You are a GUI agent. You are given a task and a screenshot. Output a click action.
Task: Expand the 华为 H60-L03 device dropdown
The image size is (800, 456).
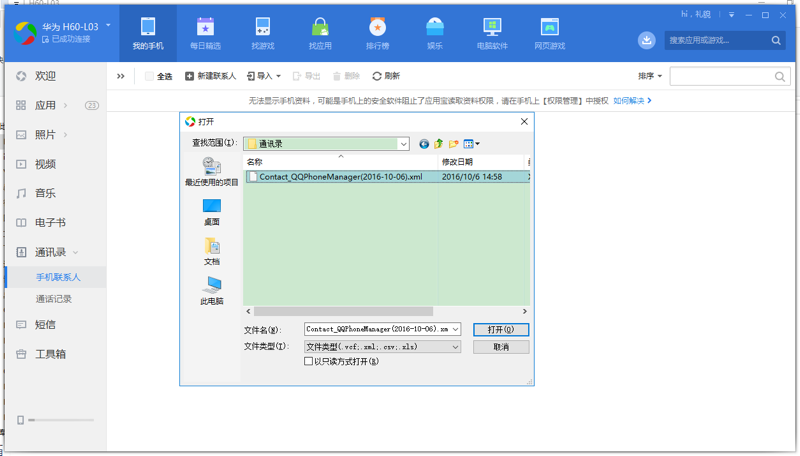click(x=108, y=25)
